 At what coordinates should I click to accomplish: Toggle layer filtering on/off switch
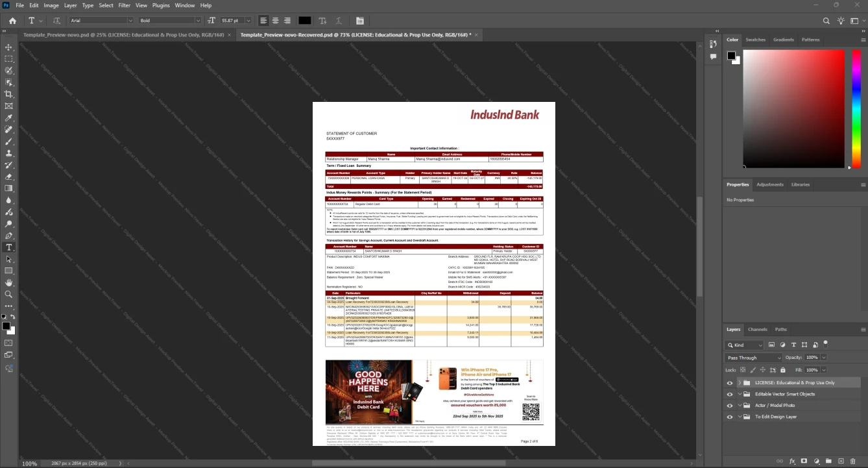coord(825,343)
